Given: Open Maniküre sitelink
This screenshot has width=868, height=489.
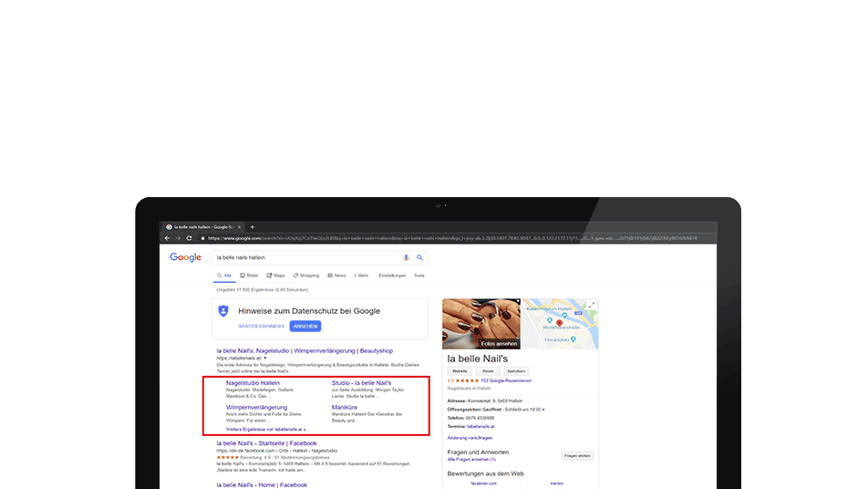Looking at the screenshot, I should click(x=345, y=407).
